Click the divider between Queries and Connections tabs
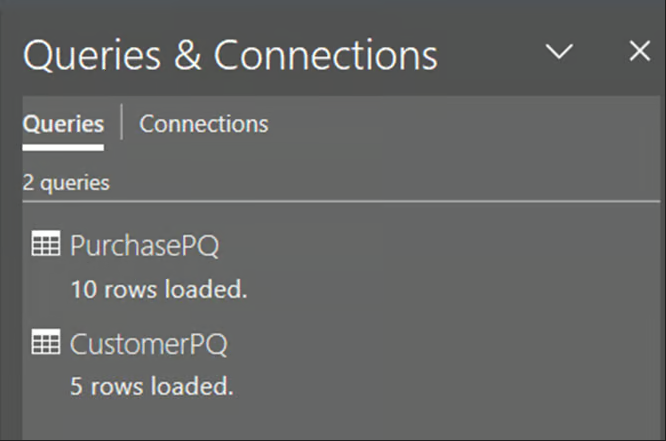The height and width of the screenshot is (441, 666). tap(121, 124)
